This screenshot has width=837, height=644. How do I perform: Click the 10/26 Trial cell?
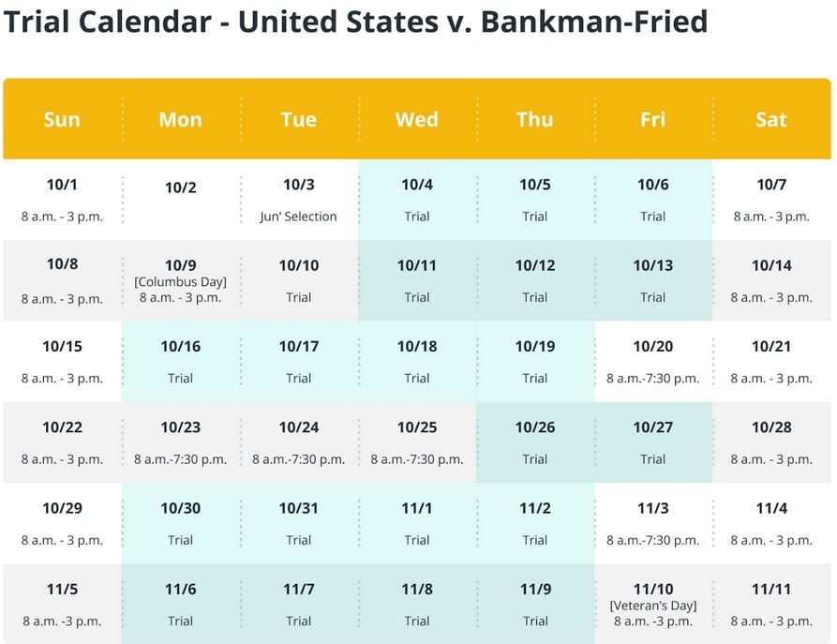[535, 442]
